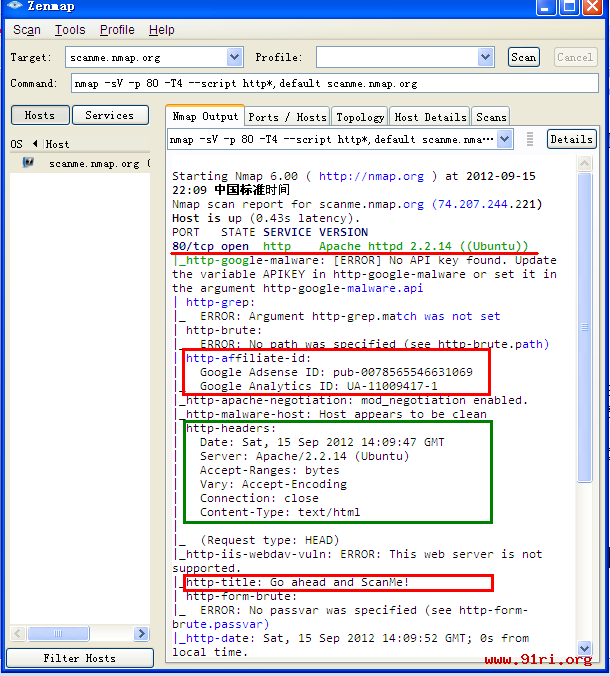Minimize the Zenmap window
The width and height of the screenshot is (610, 676).
(545, 7)
